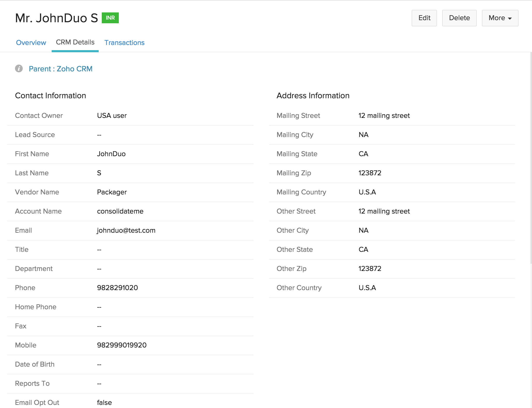Switch to the Transactions tab
Viewport: 532px width, 408px height.
pos(124,42)
